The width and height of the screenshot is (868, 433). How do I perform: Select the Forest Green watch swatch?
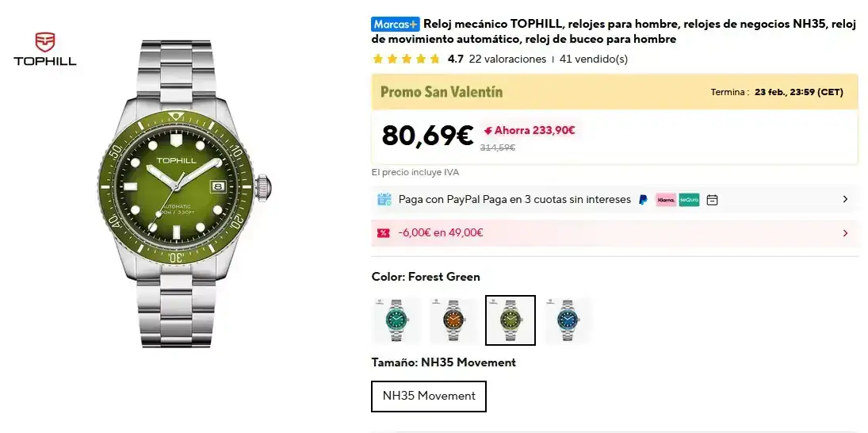point(510,320)
